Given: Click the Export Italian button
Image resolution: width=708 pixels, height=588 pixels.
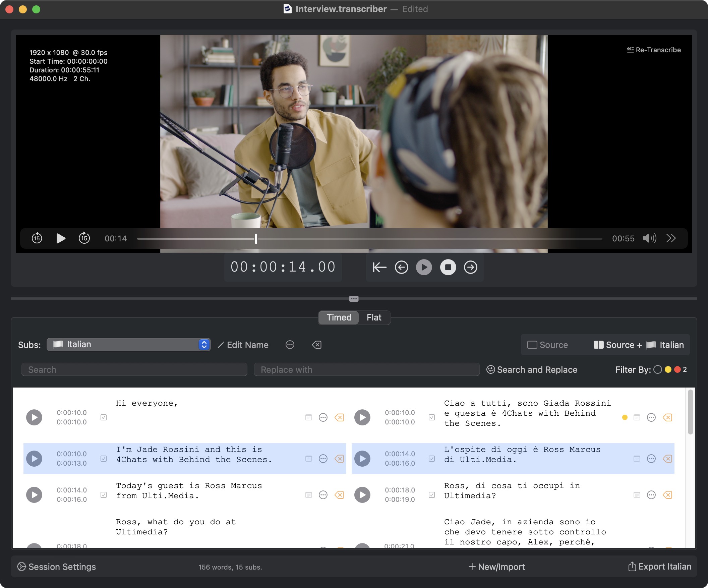Looking at the screenshot, I should coord(660,567).
